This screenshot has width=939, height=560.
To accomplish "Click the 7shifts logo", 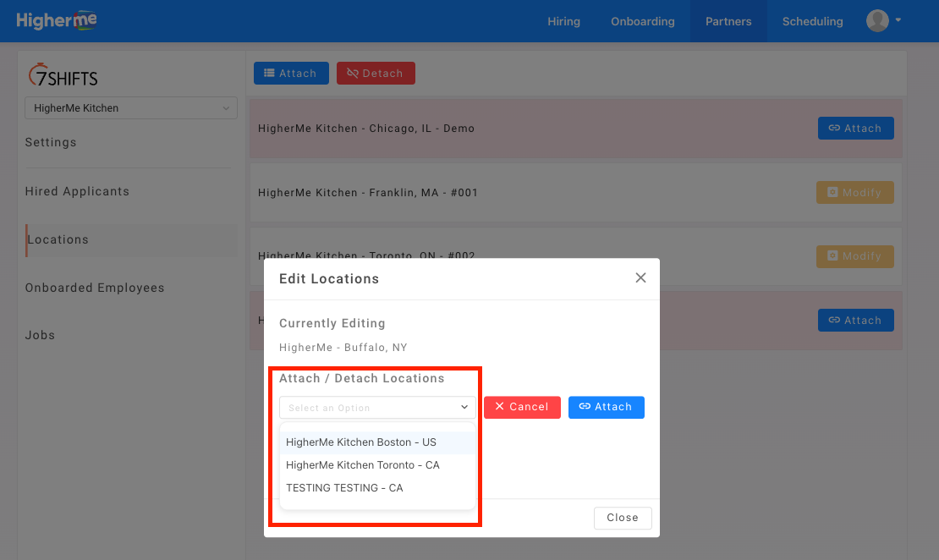I will tap(63, 76).
